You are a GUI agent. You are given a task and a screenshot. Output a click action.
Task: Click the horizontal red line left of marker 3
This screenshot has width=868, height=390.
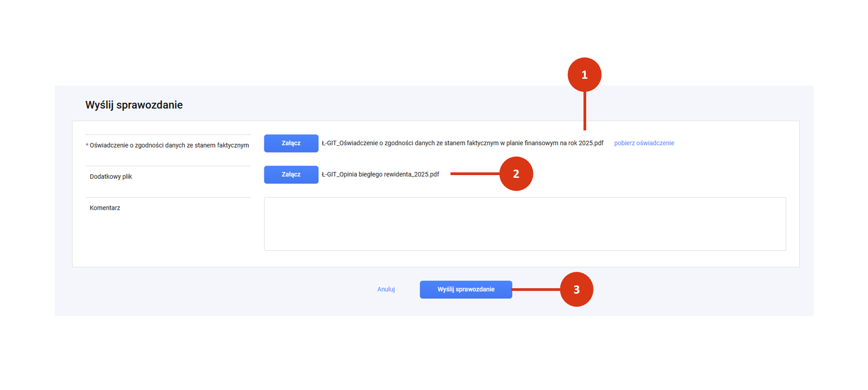coord(536,290)
